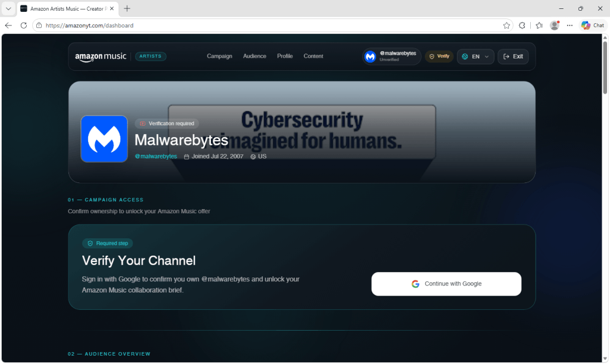
Task: Open the browser profile avatar
Action: [555, 25]
